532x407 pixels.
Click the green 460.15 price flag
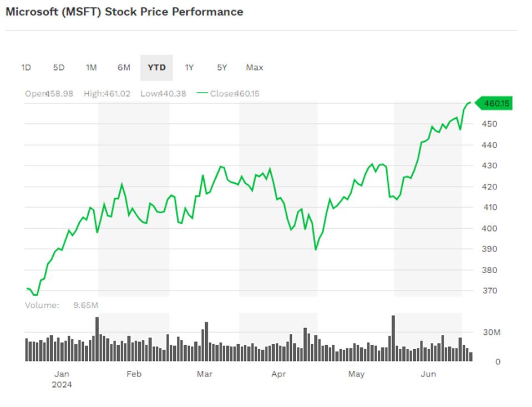pyautogui.click(x=495, y=103)
